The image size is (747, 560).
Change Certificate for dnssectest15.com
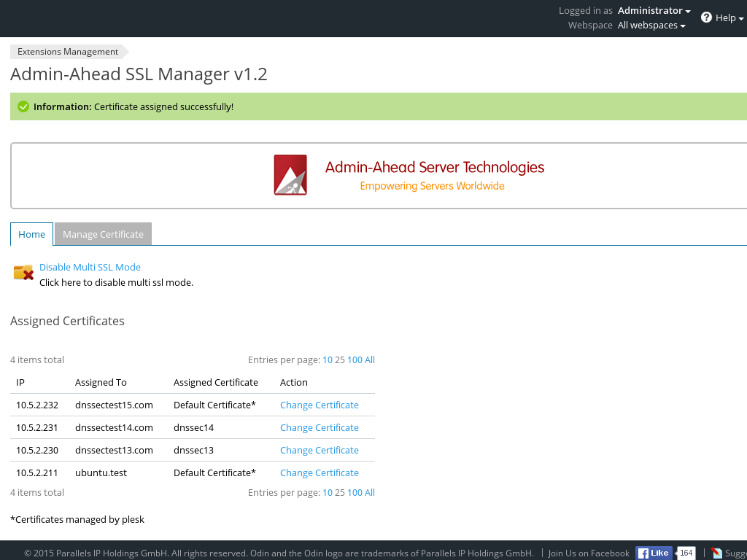tap(320, 405)
